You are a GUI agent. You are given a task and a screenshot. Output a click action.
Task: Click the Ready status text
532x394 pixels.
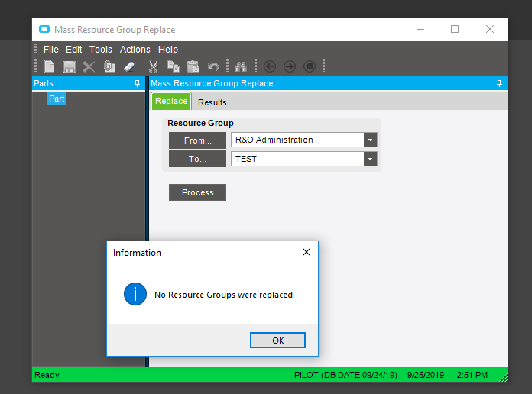(x=47, y=375)
